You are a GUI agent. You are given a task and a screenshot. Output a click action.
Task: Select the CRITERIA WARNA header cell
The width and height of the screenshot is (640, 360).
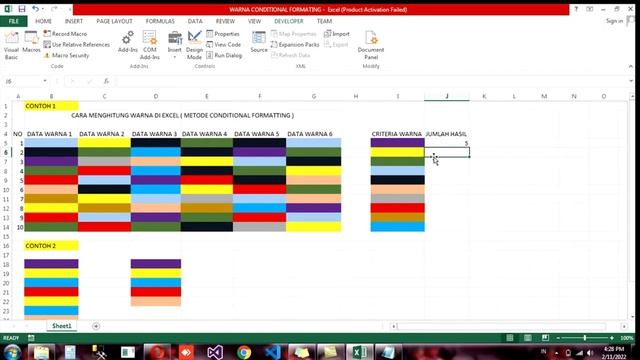tap(397, 134)
